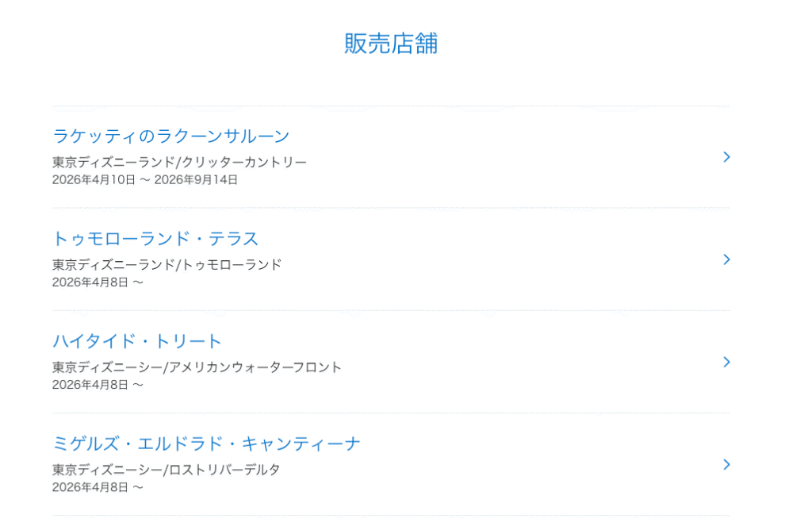This screenshot has height=530, width=812.
Task: Click chevron arrow for トゥモローランド・テラス
Action: click(726, 259)
